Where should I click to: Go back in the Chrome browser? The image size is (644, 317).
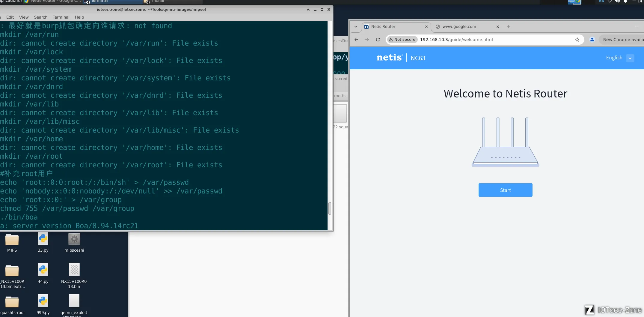pyautogui.click(x=356, y=40)
